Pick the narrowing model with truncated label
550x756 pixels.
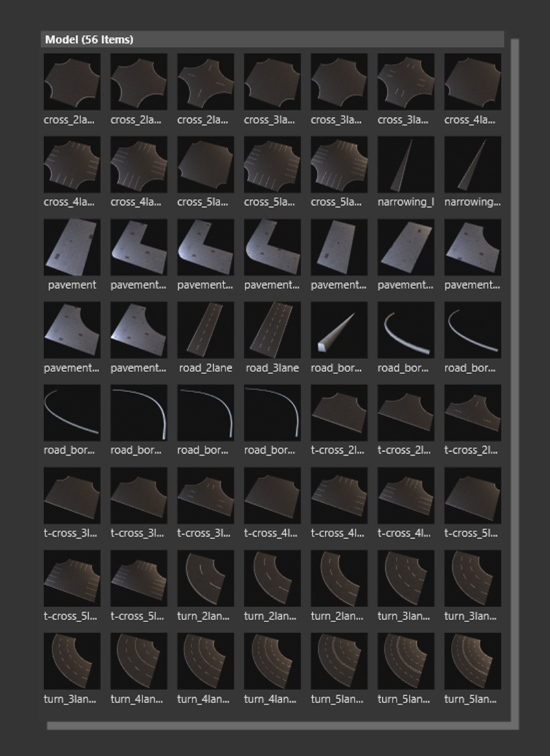pyautogui.click(x=472, y=164)
